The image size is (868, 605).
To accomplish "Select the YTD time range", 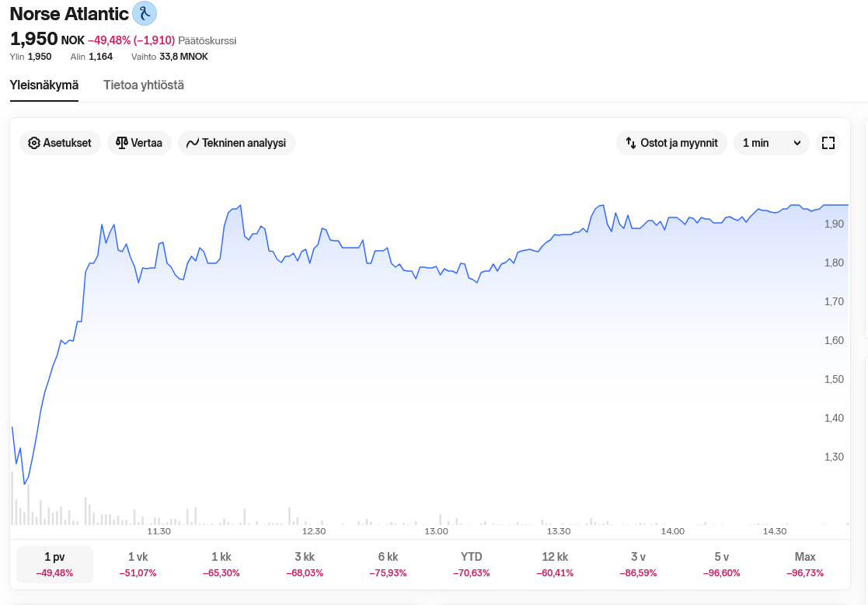I will [x=471, y=564].
